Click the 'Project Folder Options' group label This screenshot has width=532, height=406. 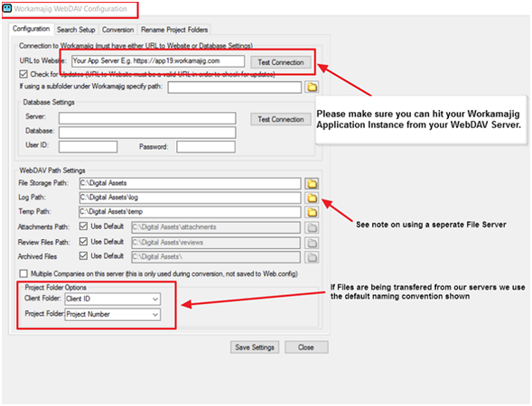tap(56, 288)
